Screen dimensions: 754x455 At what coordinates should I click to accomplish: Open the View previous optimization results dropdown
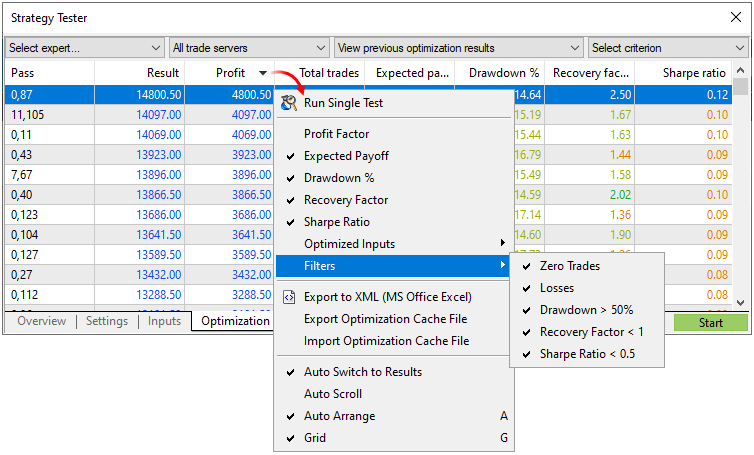point(458,48)
